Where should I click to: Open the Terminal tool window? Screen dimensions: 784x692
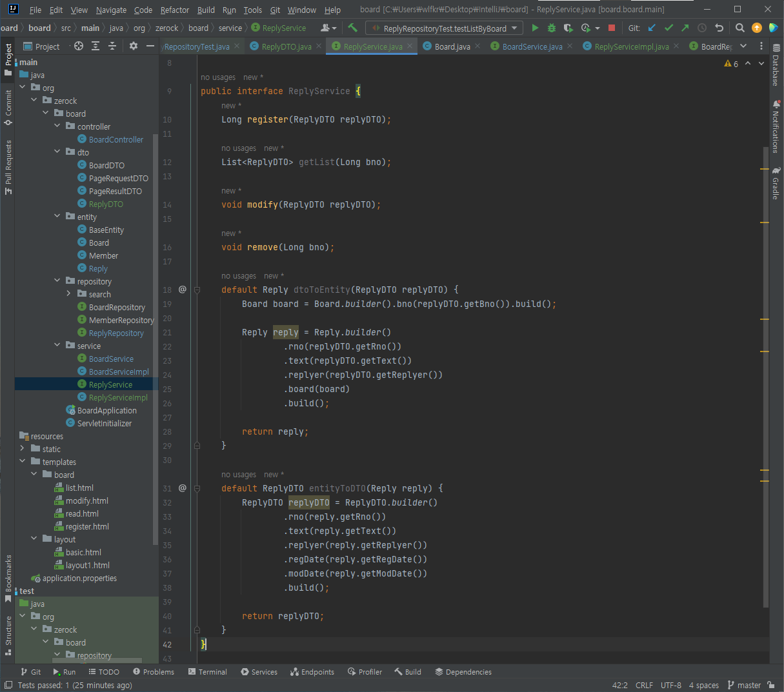(208, 672)
